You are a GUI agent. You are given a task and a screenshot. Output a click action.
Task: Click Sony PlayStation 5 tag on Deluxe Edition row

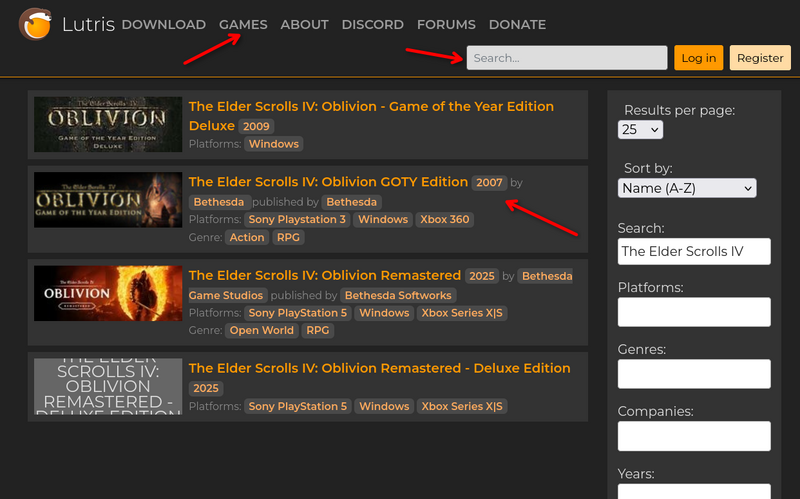click(x=297, y=406)
